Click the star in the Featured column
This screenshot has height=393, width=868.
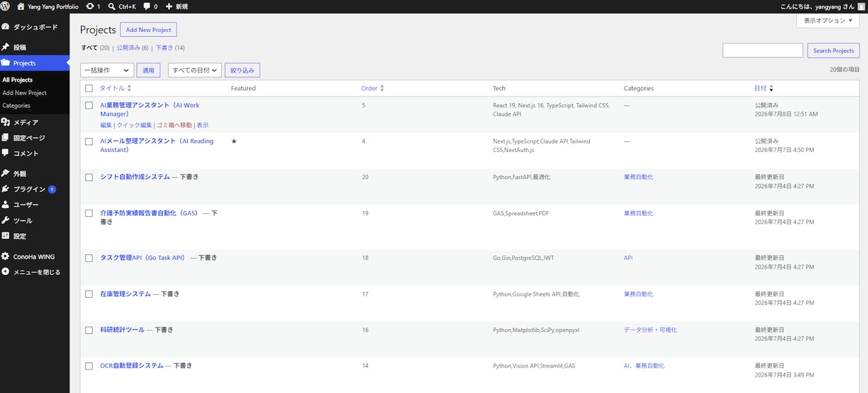234,141
